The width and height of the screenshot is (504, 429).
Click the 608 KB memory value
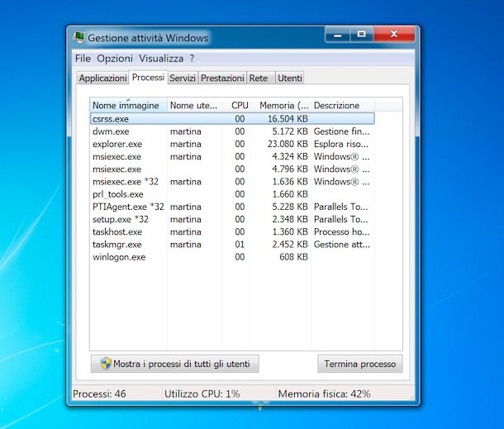293,256
